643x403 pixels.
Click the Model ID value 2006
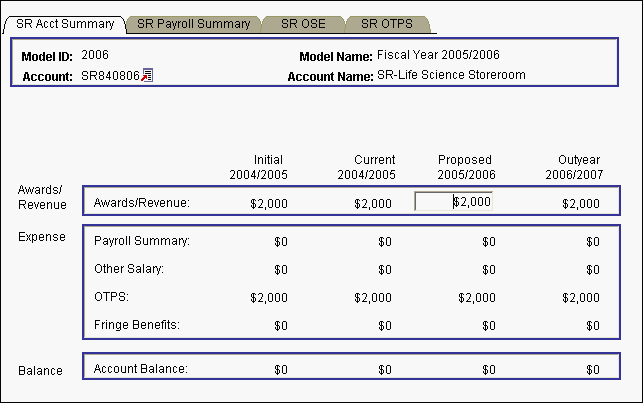[94, 54]
